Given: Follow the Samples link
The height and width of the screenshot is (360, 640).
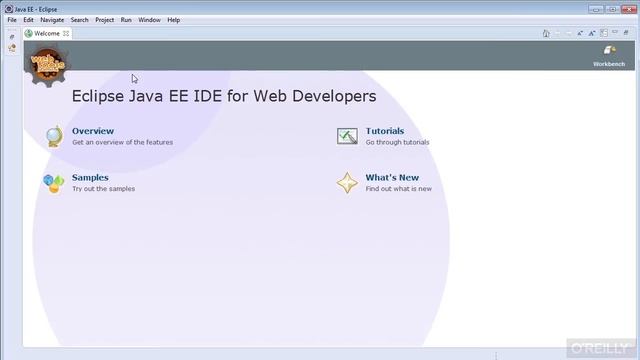Looking at the screenshot, I should [x=90, y=178].
